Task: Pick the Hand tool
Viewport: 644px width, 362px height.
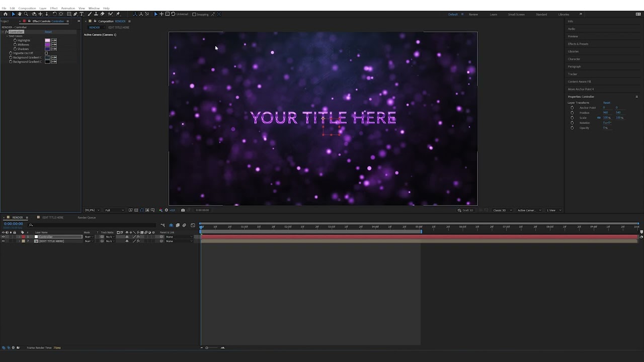Action: (x=20, y=14)
